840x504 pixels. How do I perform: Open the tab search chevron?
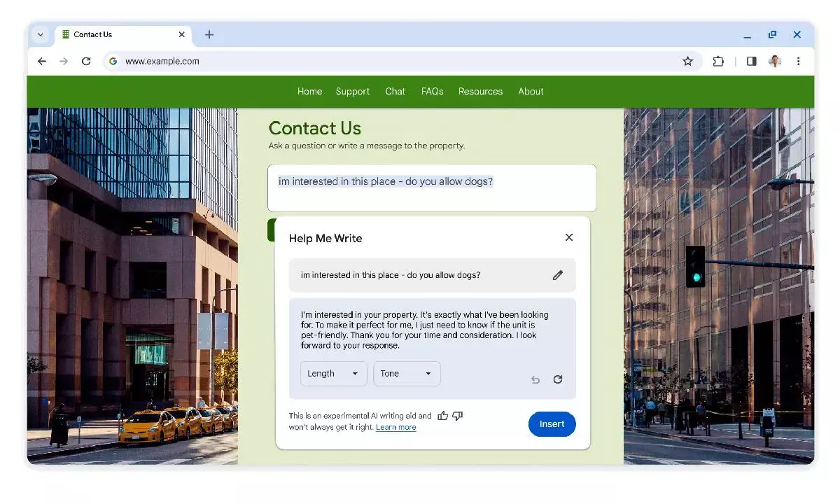point(40,34)
